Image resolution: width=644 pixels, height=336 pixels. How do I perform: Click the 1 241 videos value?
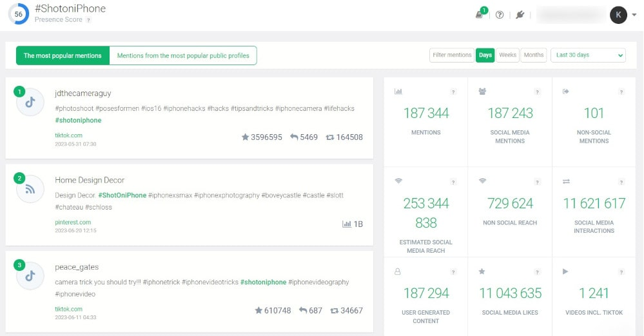(x=594, y=293)
